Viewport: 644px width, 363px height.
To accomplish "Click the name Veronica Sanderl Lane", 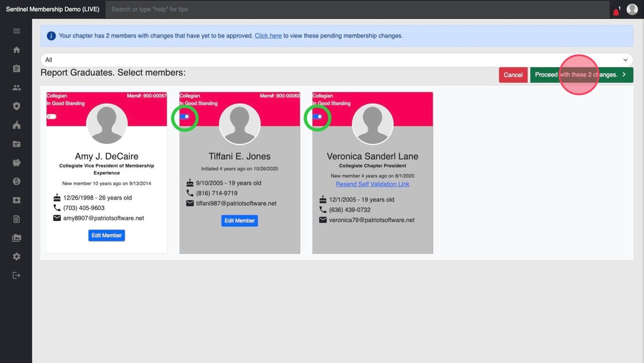I will point(373,156).
